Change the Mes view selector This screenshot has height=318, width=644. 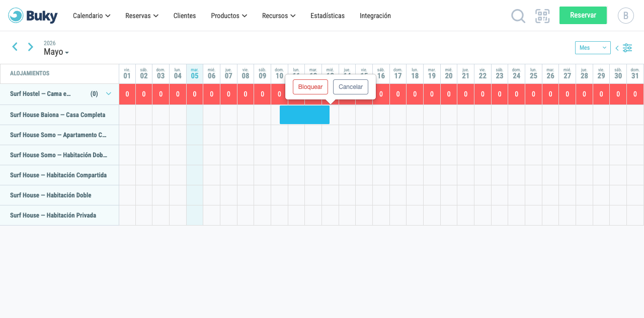tap(593, 48)
